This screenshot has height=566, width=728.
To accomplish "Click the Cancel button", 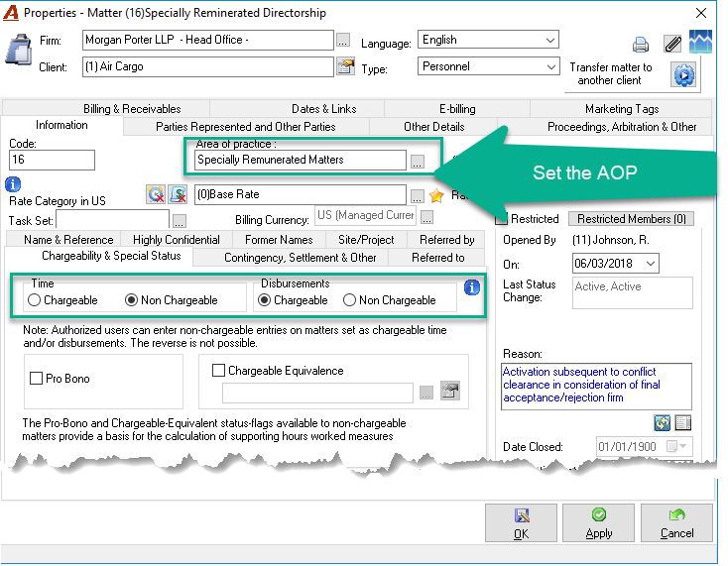I will pyautogui.click(x=676, y=522).
